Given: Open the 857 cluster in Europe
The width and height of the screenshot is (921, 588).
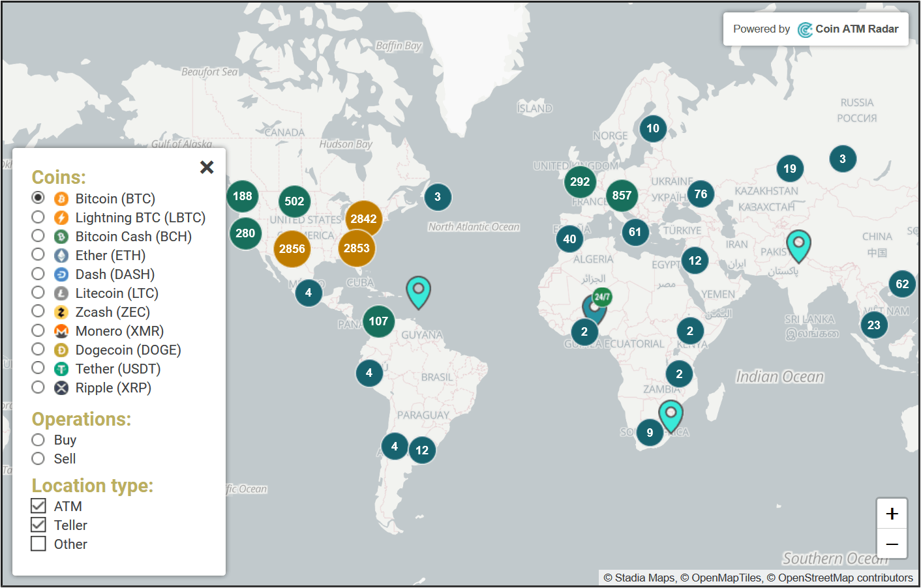Looking at the screenshot, I should 622,196.
